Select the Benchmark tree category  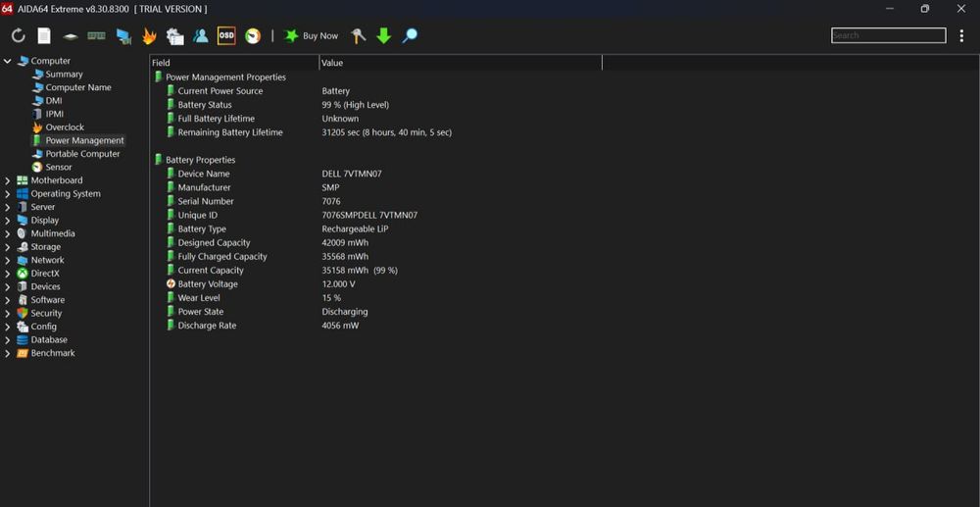(x=53, y=353)
